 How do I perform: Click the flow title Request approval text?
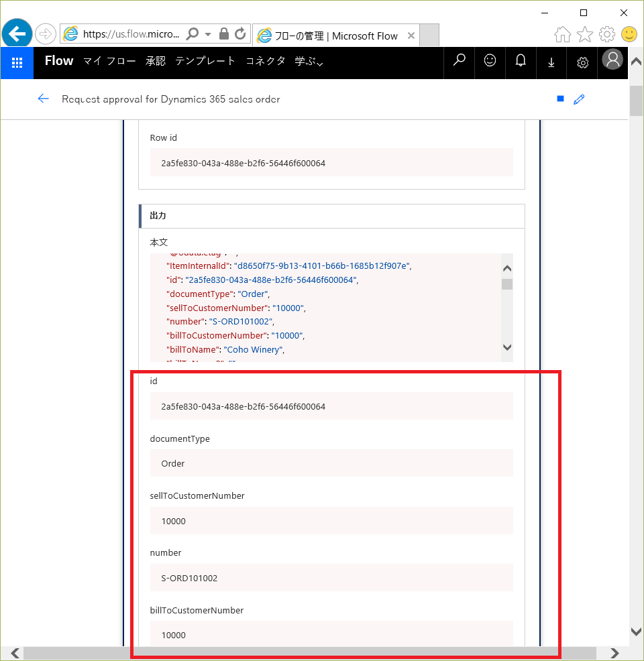pyautogui.click(x=171, y=99)
